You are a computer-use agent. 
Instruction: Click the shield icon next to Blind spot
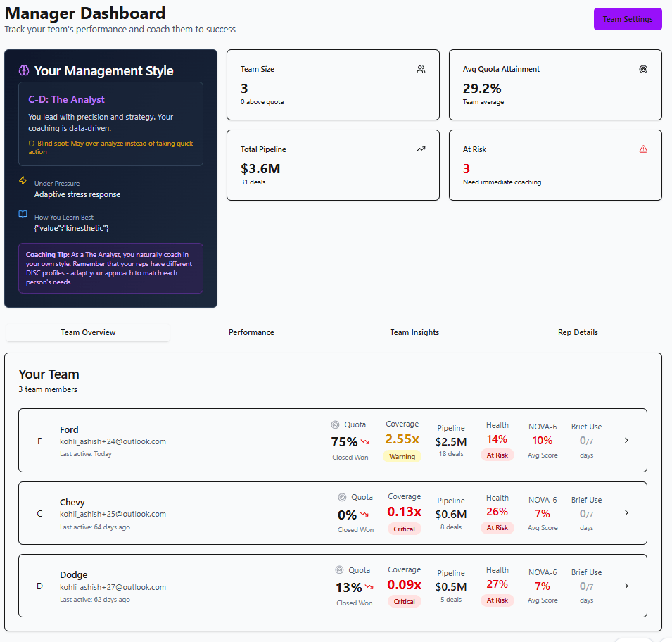[31, 144]
